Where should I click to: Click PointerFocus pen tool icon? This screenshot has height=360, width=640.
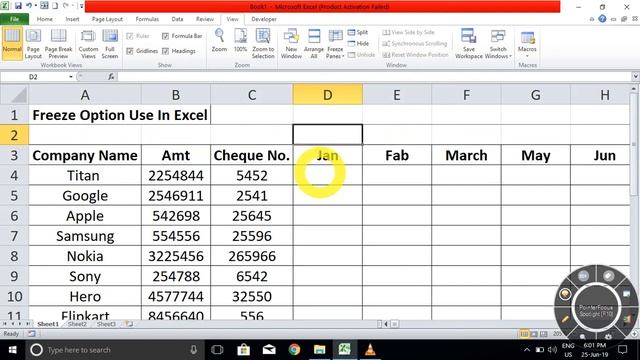(x=565, y=319)
